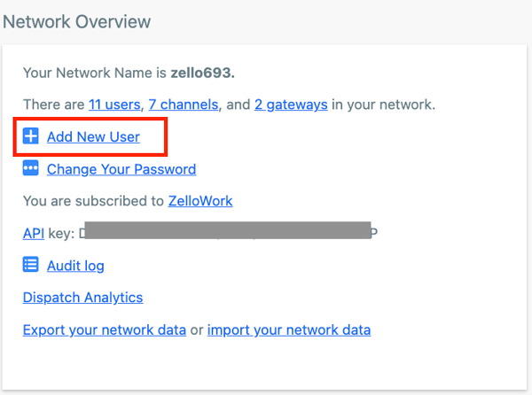Open the 7 channels link
This screenshot has height=395, width=532.
tap(184, 105)
